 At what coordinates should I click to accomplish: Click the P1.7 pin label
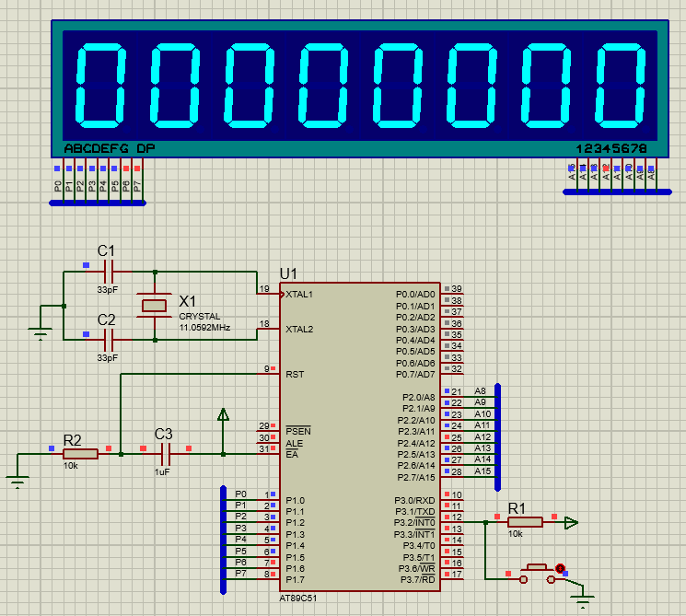(x=295, y=580)
